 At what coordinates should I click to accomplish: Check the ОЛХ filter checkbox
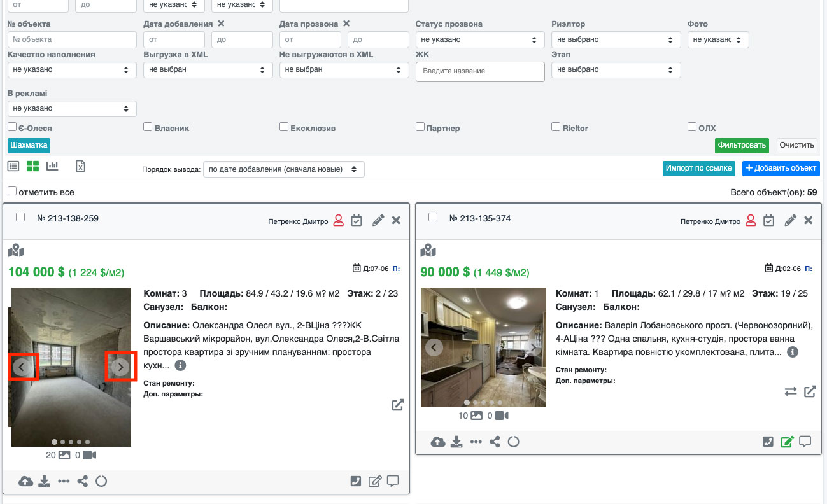point(692,127)
